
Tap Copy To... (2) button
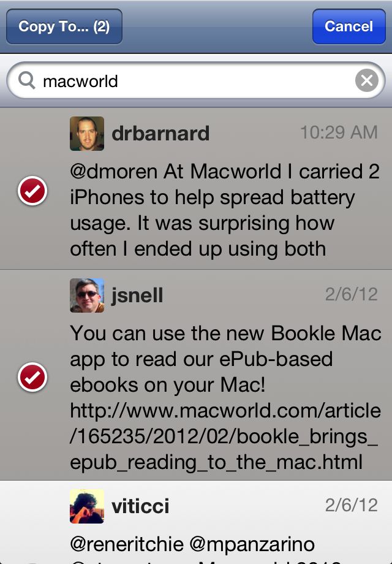[x=64, y=26]
